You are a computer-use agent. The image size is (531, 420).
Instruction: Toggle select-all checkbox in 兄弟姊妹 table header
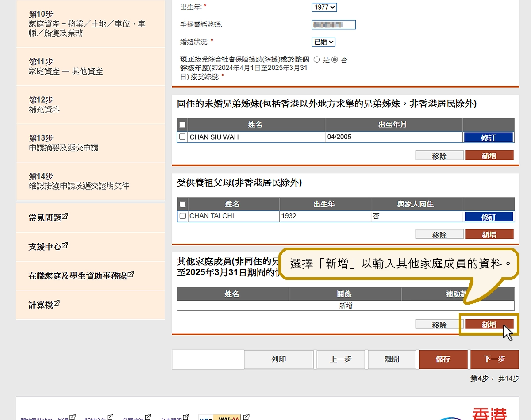coord(182,125)
